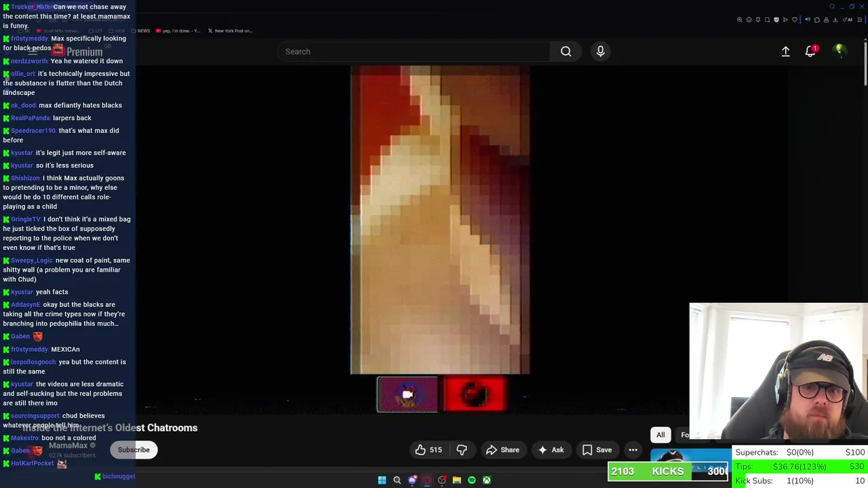Image resolution: width=868 pixels, height=488 pixels.
Task: Select the first clip thumbnail below the video
Action: point(408,394)
